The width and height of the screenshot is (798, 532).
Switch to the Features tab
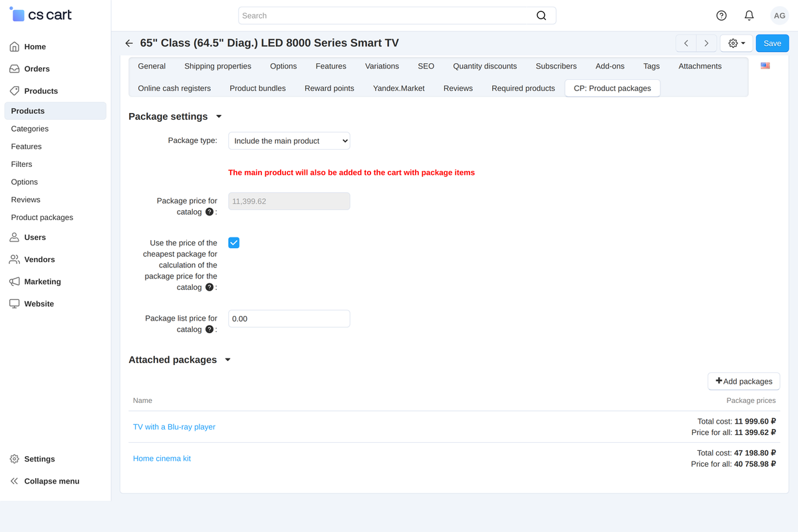pos(331,66)
